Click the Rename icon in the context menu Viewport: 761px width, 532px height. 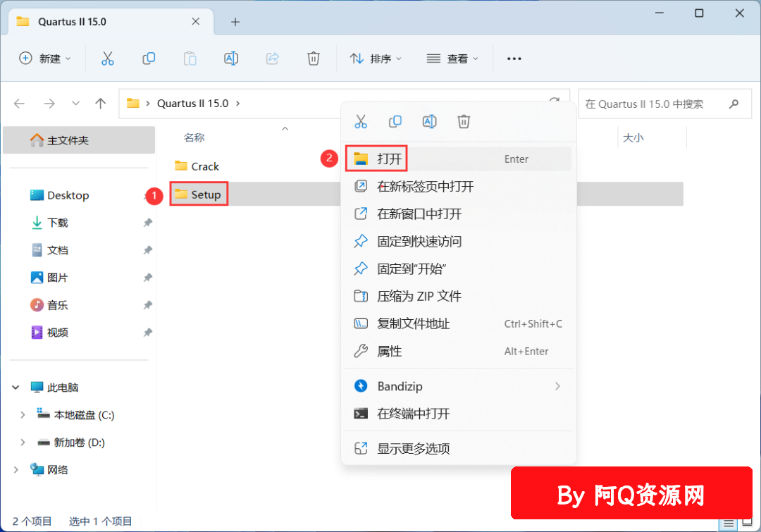[430, 121]
